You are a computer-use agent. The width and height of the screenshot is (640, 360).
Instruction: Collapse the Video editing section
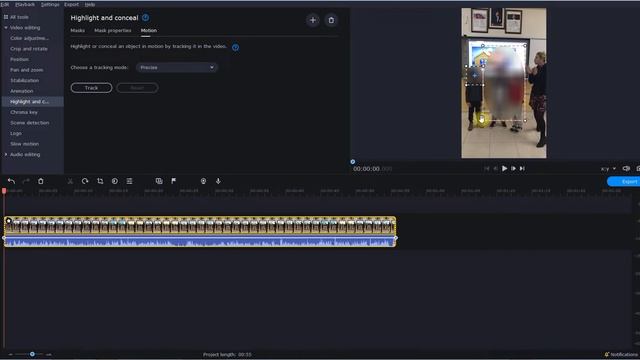[6, 28]
